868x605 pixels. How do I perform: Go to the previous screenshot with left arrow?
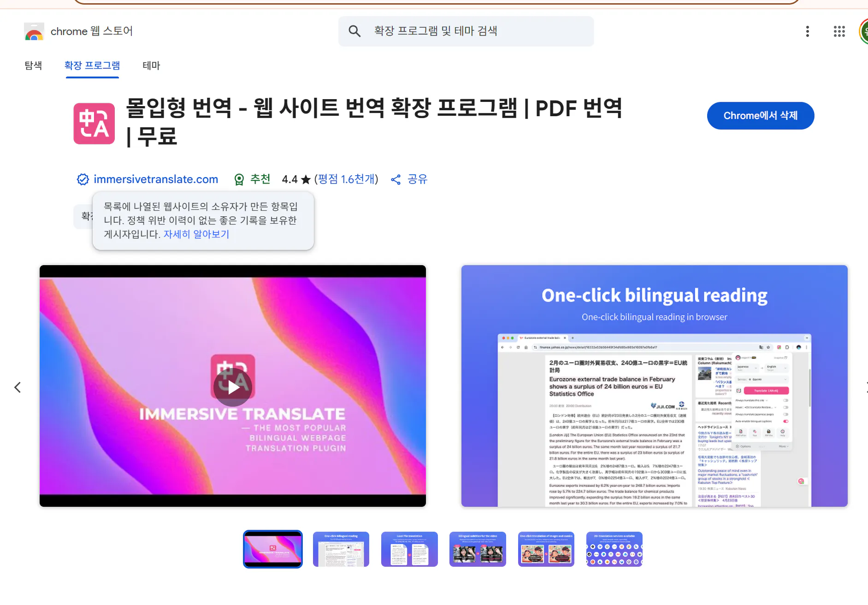coord(18,387)
